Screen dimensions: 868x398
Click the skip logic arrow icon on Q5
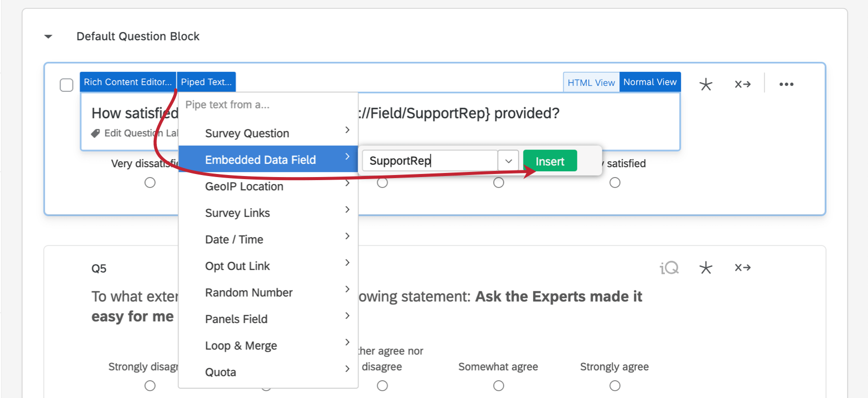[x=742, y=268]
